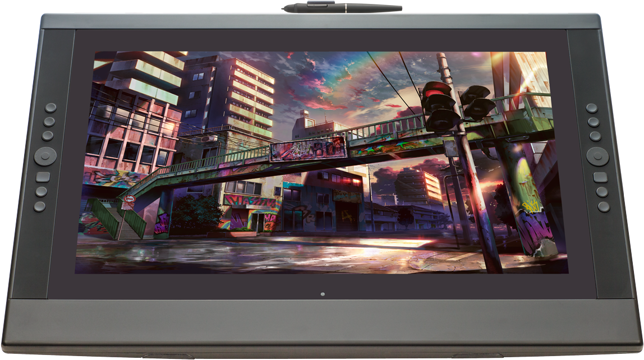Push the third round button on right bezel
The width and height of the screenshot is (644, 360).
(x=595, y=136)
